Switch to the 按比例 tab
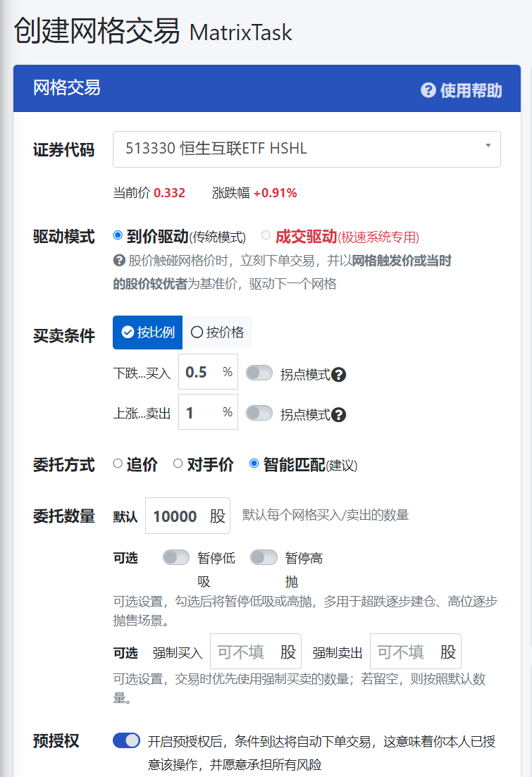 (148, 332)
